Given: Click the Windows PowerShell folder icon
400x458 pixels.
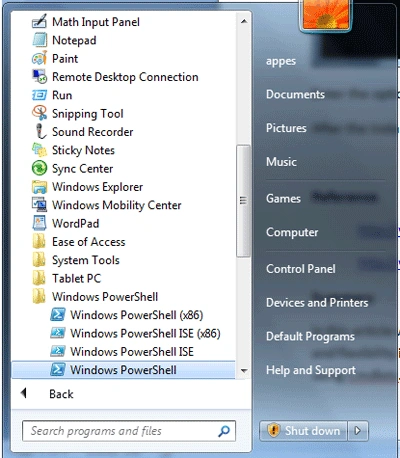Looking at the screenshot, I should click(x=39, y=297).
